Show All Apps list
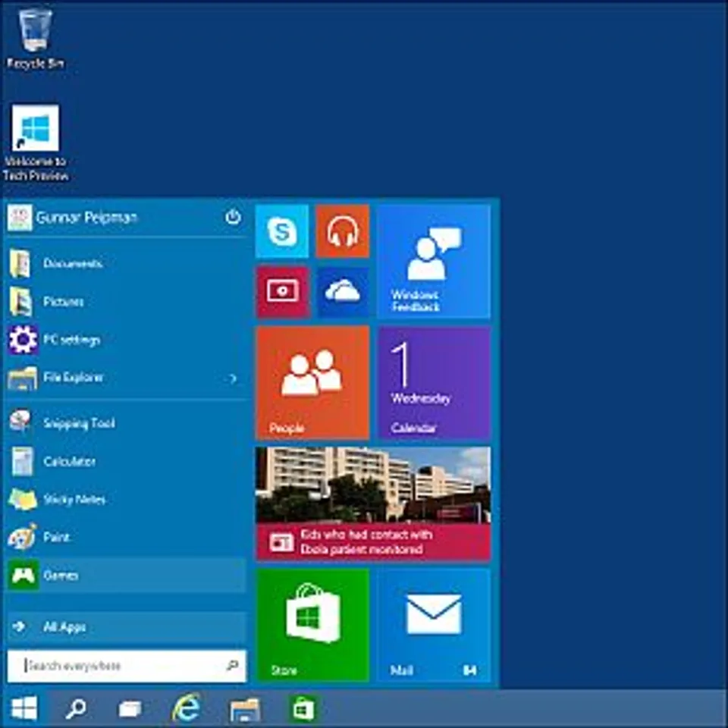This screenshot has height=728, width=728. pos(125,627)
